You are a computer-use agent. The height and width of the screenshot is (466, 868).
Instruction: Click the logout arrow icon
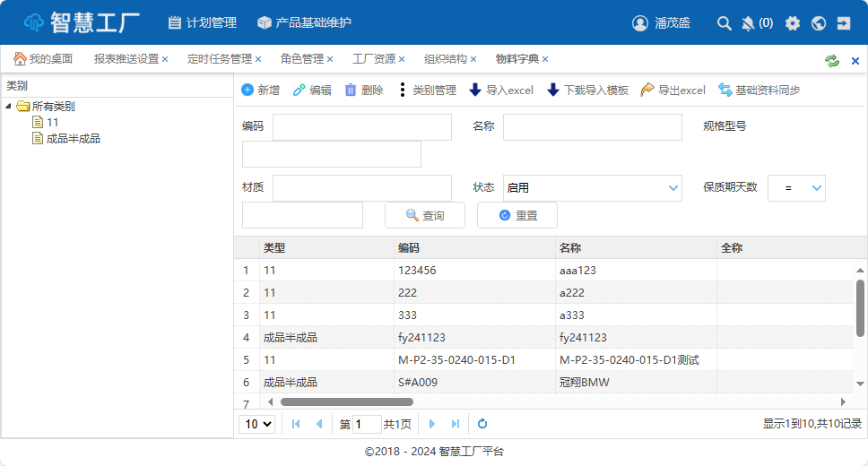(x=844, y=23)
